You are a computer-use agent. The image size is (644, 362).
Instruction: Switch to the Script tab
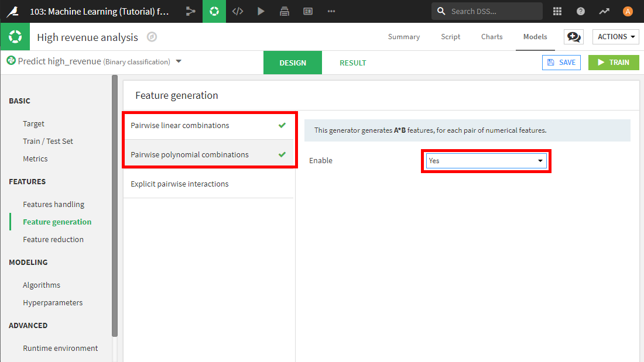click(x=451, y=36)
